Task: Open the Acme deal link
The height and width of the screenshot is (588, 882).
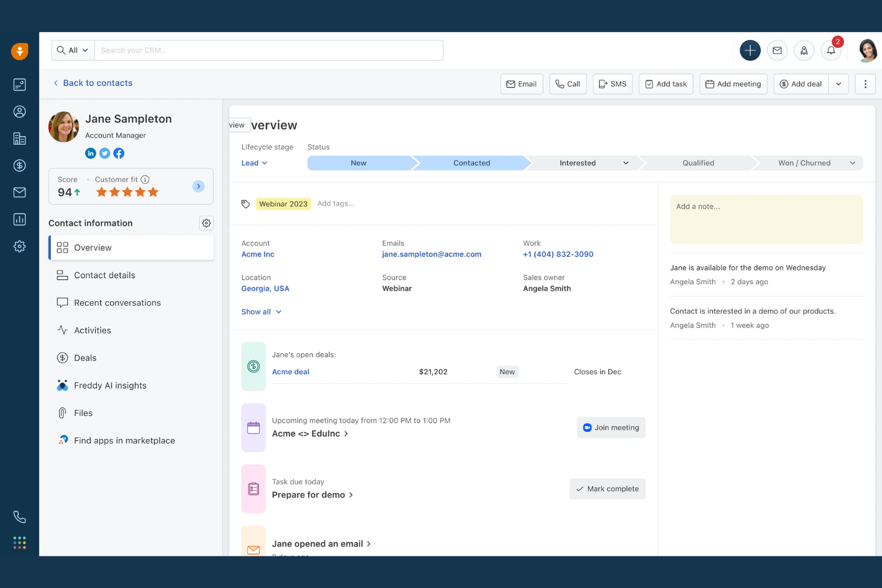Action: (x=291, y=372)
